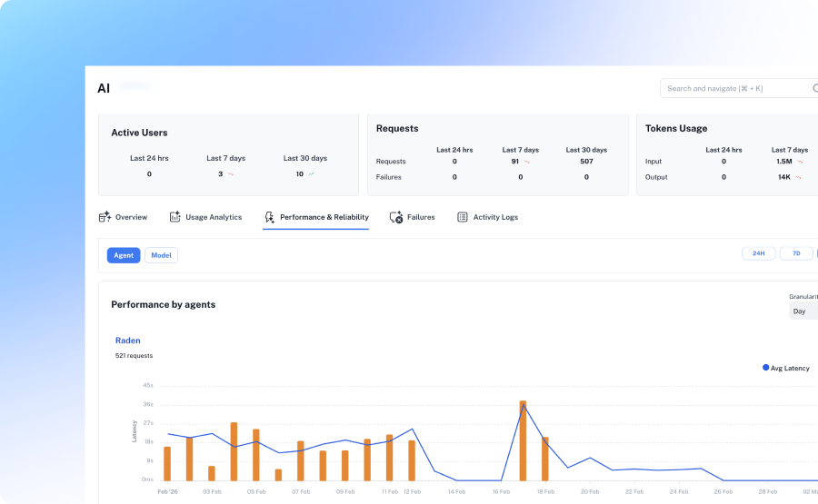This screenshot has height=504, width=818.
Task: Click the Active Users last 30 days value 10
Action: click(x=299, y=174)
